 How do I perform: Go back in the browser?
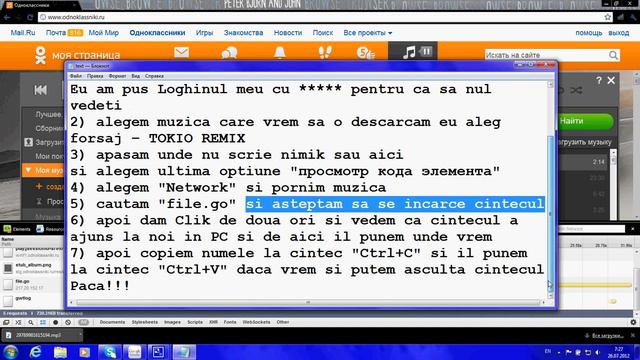(7, 17)
